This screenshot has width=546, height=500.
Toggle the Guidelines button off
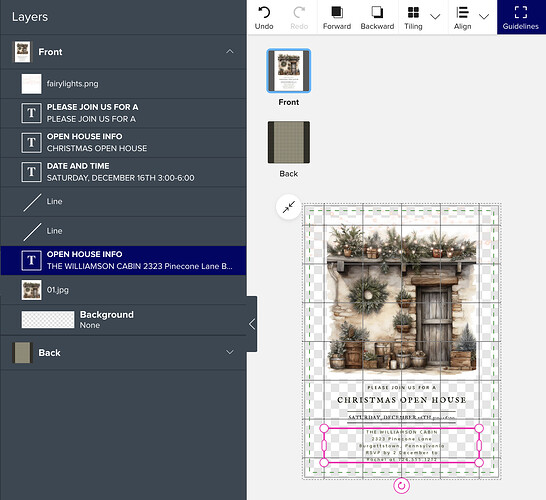[521, 17]
